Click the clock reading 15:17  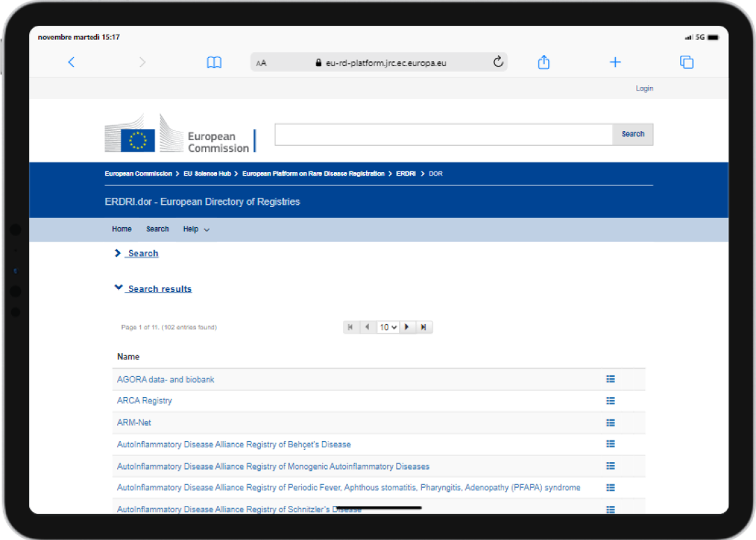tap(111, 37)
